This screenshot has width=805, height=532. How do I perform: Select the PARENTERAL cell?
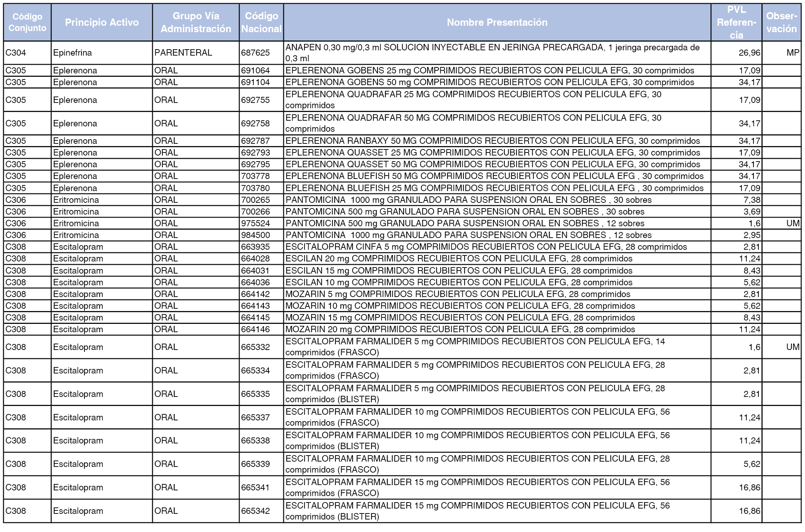point(196,53)
